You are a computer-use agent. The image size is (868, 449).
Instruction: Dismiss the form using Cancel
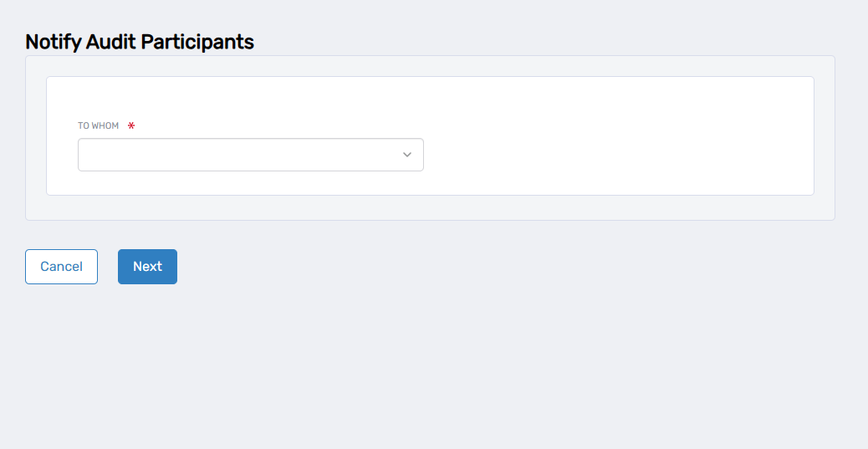61,267
